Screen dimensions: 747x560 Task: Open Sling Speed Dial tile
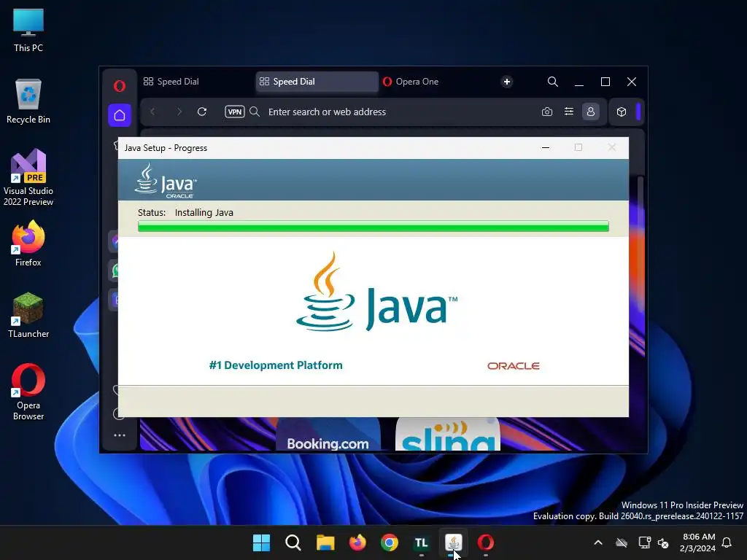coord(448,435)
